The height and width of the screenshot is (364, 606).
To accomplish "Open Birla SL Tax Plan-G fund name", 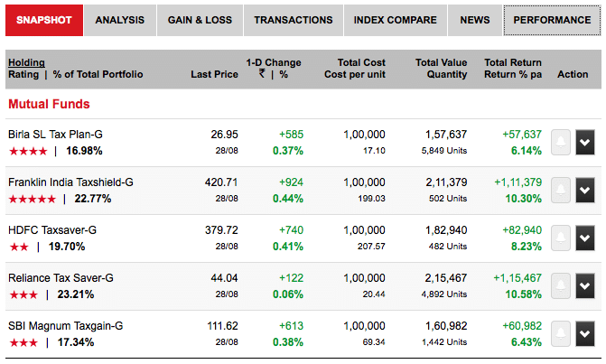I will click(x=55, y=135).
